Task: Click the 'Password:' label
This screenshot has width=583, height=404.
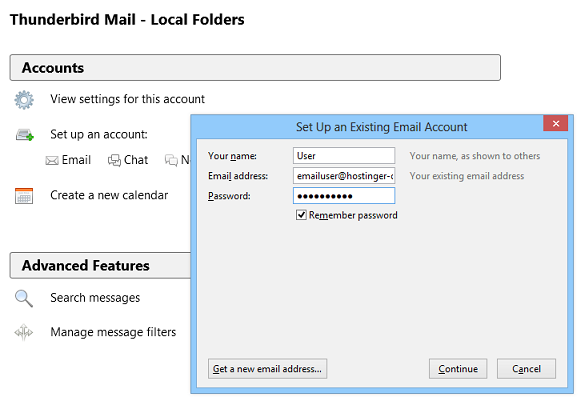Action: pyautogui.click(x=229, y=196)
